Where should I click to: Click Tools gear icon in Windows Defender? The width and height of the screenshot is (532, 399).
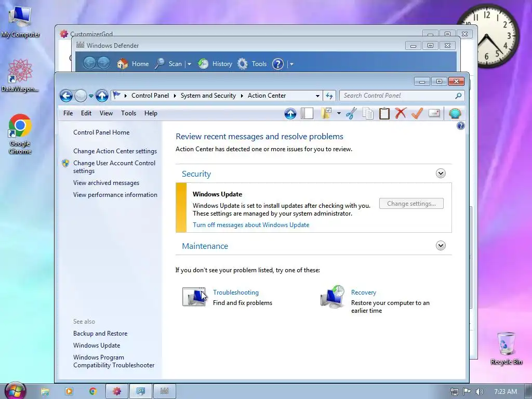(242, 63)
